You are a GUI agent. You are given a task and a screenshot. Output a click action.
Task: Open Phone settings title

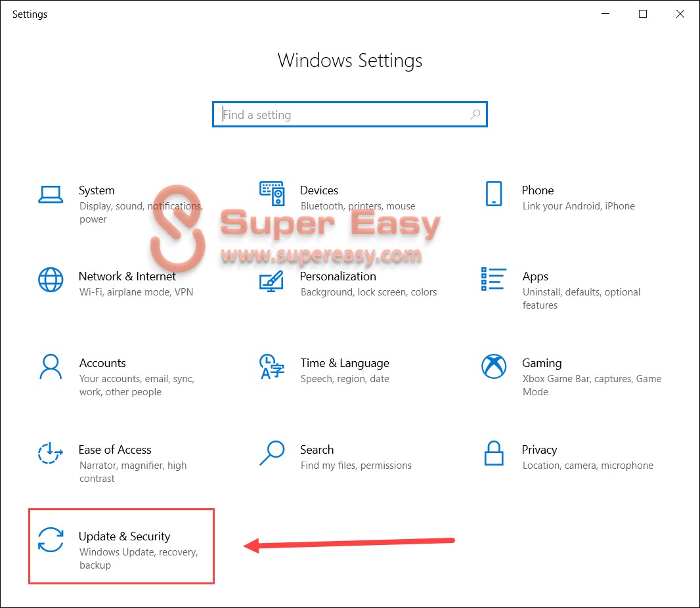coord(538,190)
